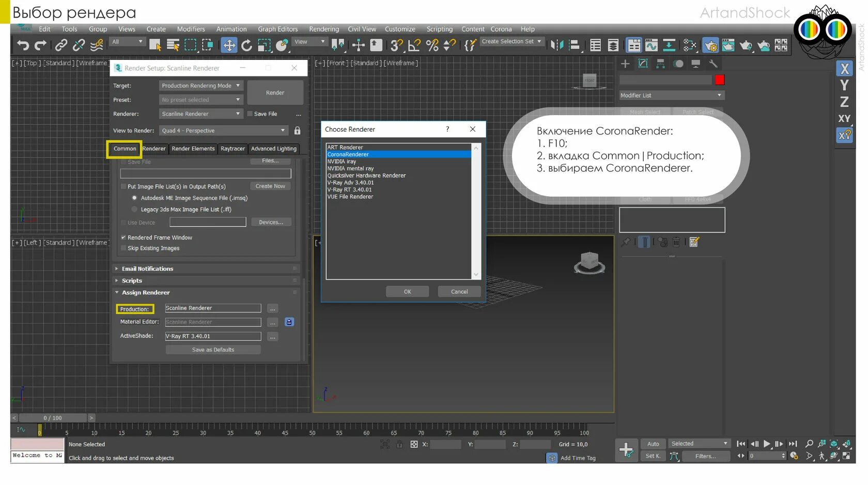Open the Preset dropdown in Render Setup
Screen dimensions: 868x485
click(x=201, y=100)
